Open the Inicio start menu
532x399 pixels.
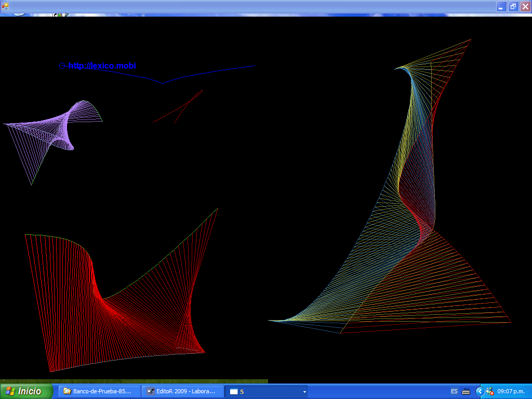tap(27, 391)
